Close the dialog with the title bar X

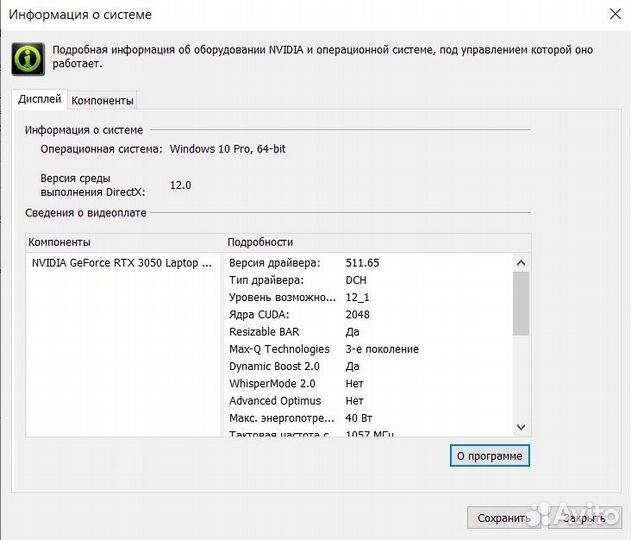(x=613, y=14)
